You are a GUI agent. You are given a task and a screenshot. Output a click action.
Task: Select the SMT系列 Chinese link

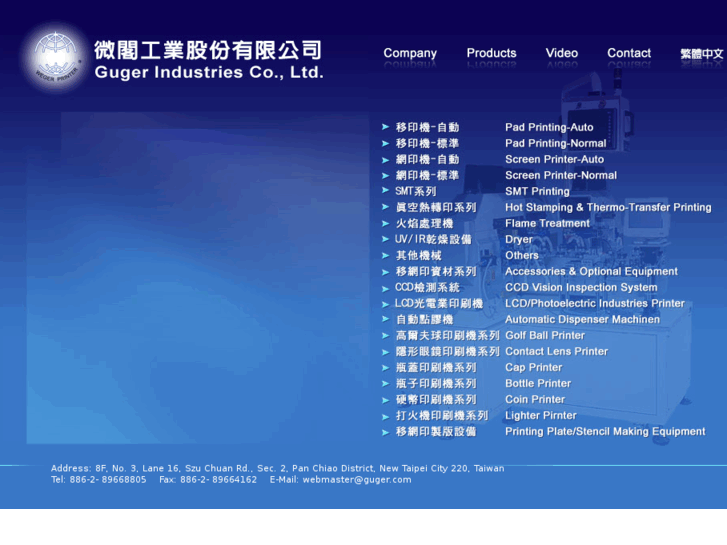pos(415,191)
